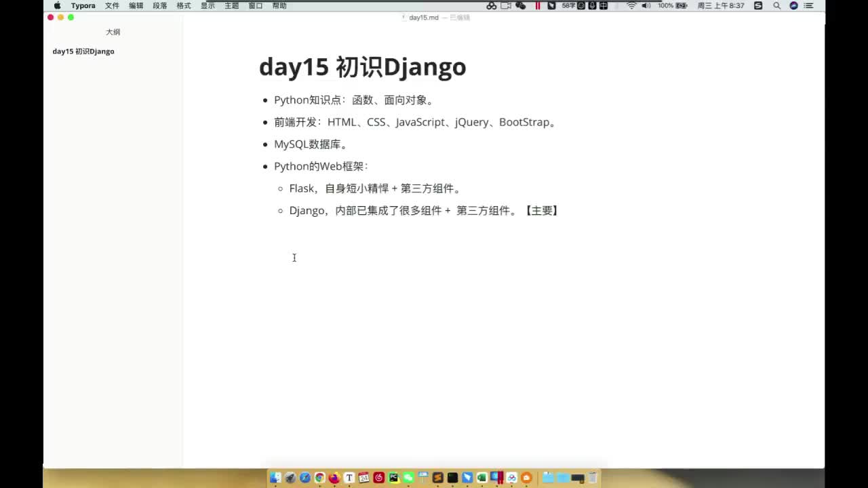
Task: Open the first blue folder stack in dock
Action: coord(548,478)
